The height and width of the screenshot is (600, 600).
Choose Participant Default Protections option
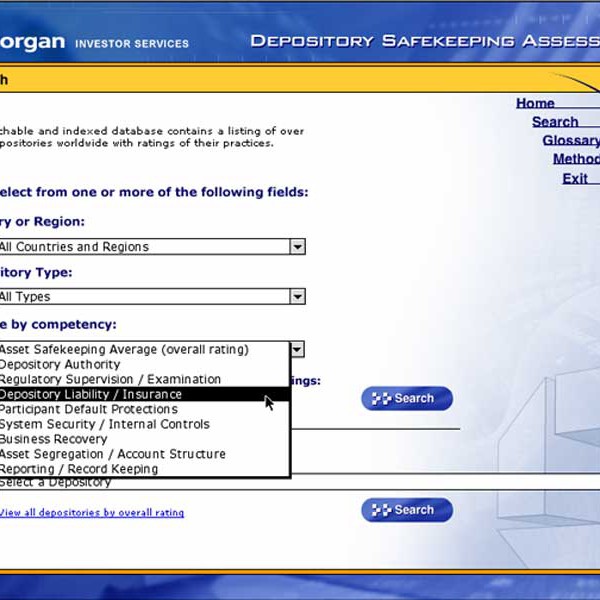tap(88, 409)
